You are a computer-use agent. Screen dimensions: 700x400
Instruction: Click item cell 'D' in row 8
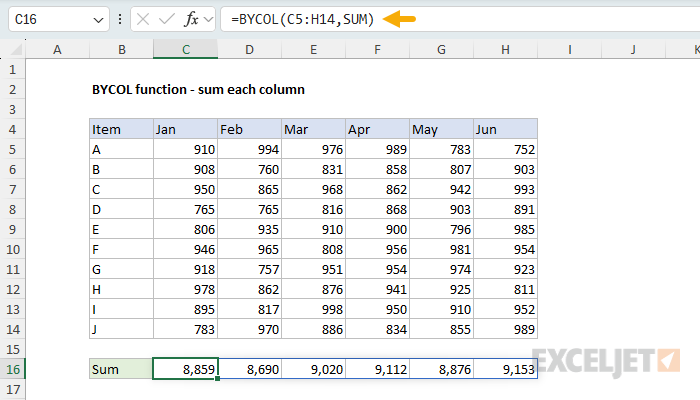pyautogui.click(x=121, y=209)
